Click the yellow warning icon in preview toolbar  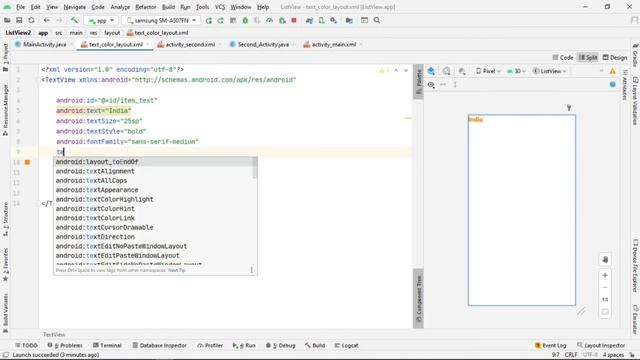point(613,71)
